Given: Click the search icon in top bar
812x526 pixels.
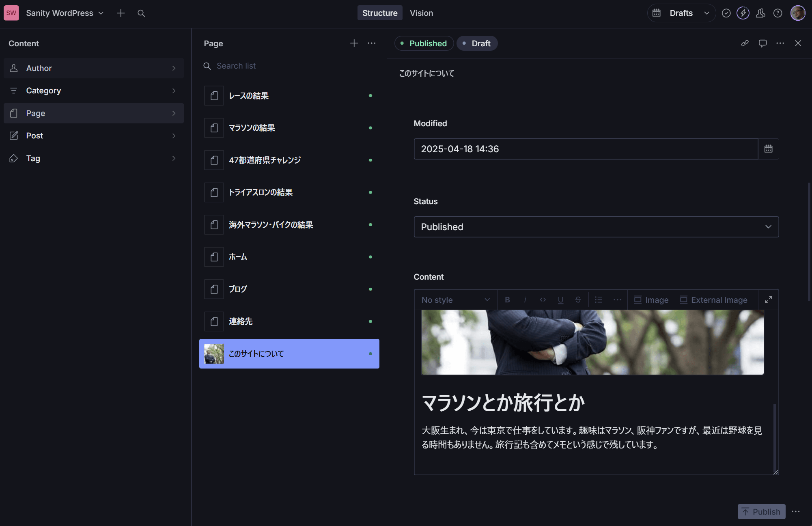Looking at the screenshot, I should (141, 13).
